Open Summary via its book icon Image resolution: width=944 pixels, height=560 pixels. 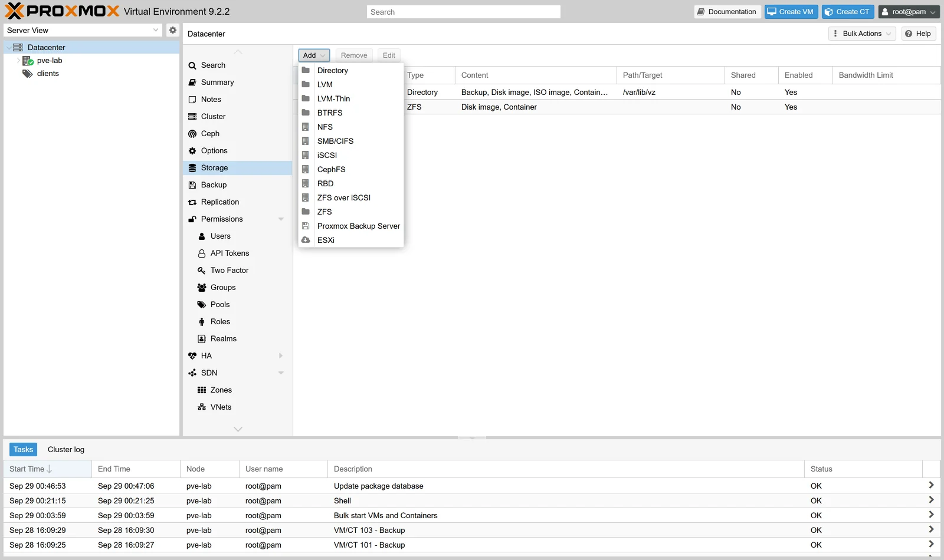(x=192, y=83)
